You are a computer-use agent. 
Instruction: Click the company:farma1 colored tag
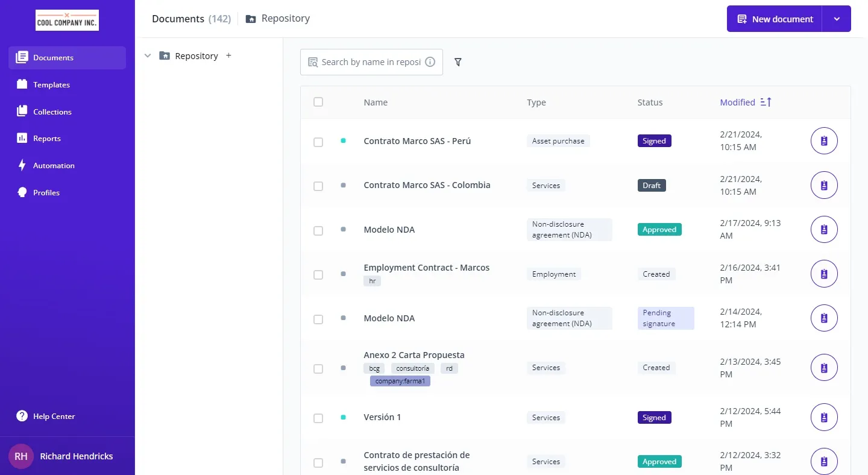click(400, 381)
